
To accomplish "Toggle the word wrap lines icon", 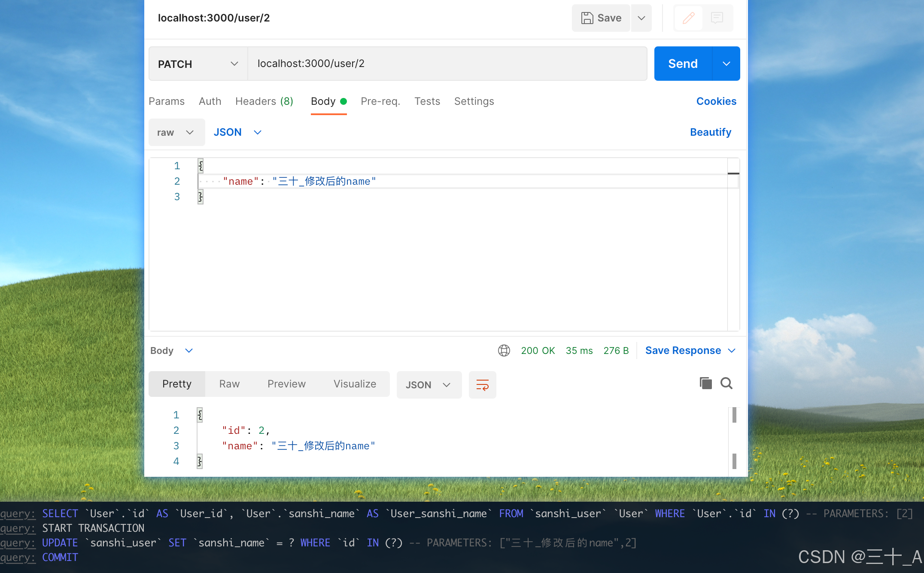I will 482,385.
